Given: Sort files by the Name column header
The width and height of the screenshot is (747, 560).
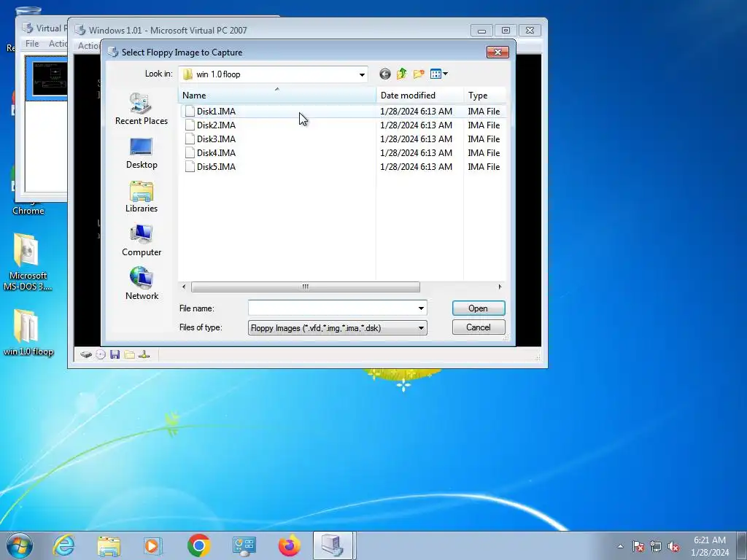Looking at the screenshot, I should click(x=277, y=96).
